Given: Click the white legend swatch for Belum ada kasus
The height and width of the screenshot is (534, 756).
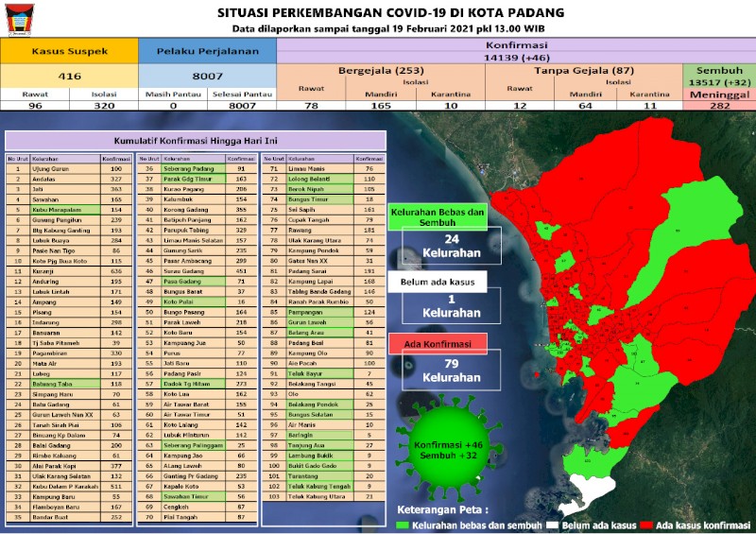Looking at the screenshot, I should (x=553, y=525).
